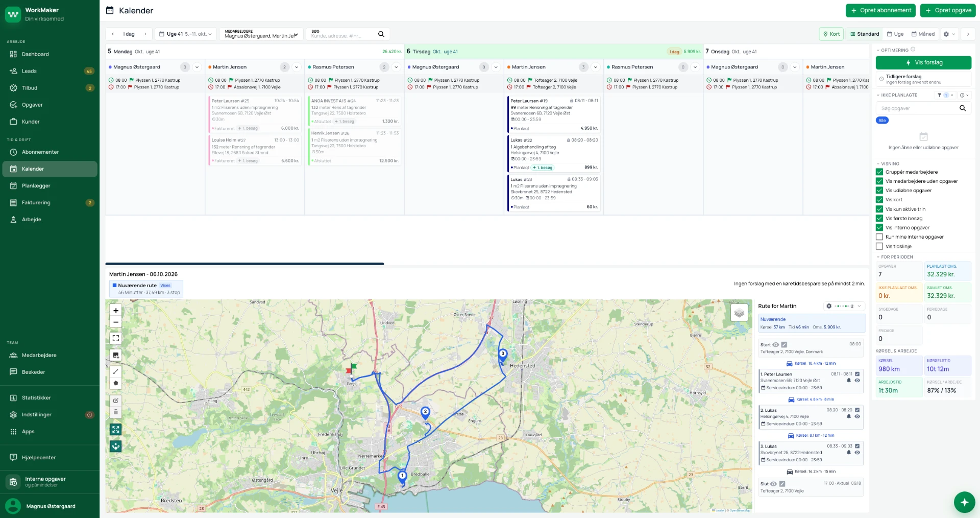Switch to Måned calendar view
This screenshot has height=518, width=980.
(x=923, y=34)
